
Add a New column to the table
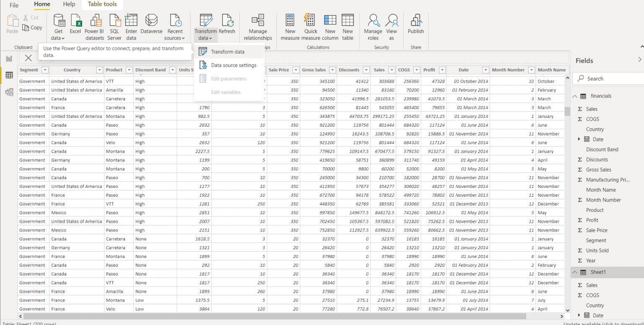330,25
